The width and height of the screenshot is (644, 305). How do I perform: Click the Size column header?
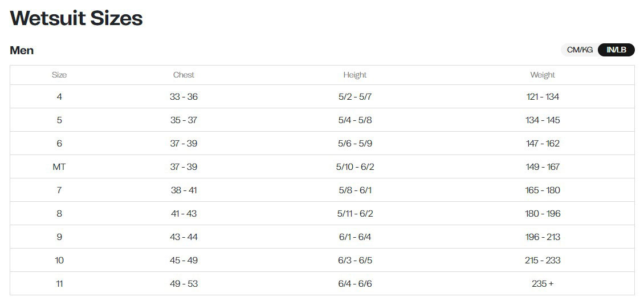59,75
